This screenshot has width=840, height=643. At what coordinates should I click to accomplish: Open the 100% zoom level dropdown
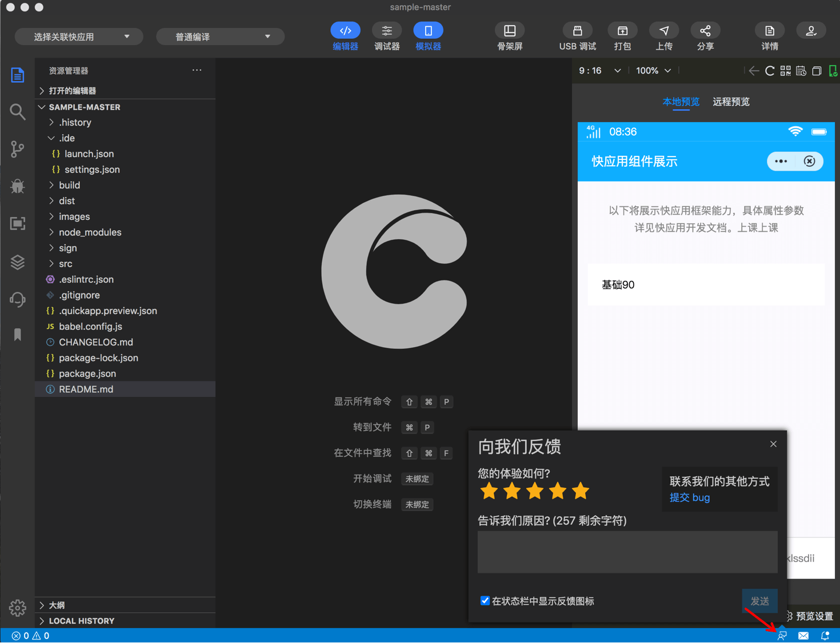[653, 70]
